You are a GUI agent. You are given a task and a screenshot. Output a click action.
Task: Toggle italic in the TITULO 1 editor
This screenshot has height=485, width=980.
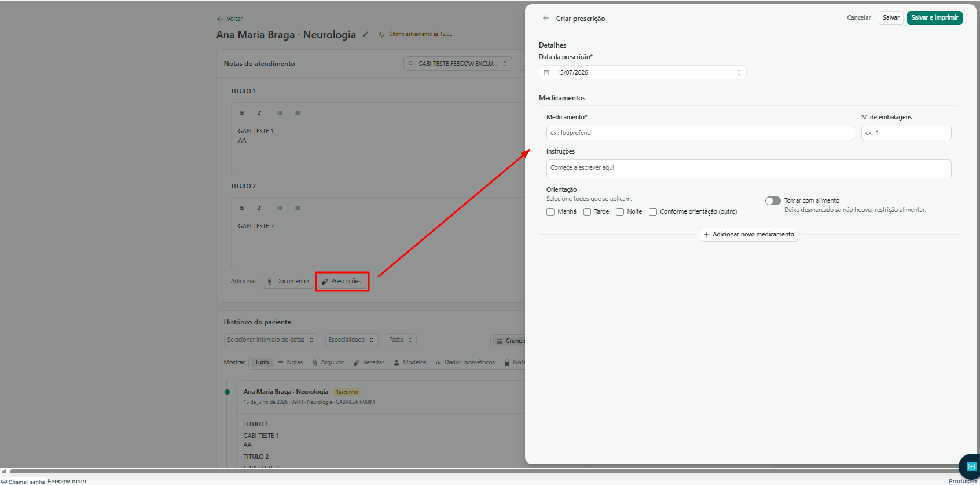[259, 113]
